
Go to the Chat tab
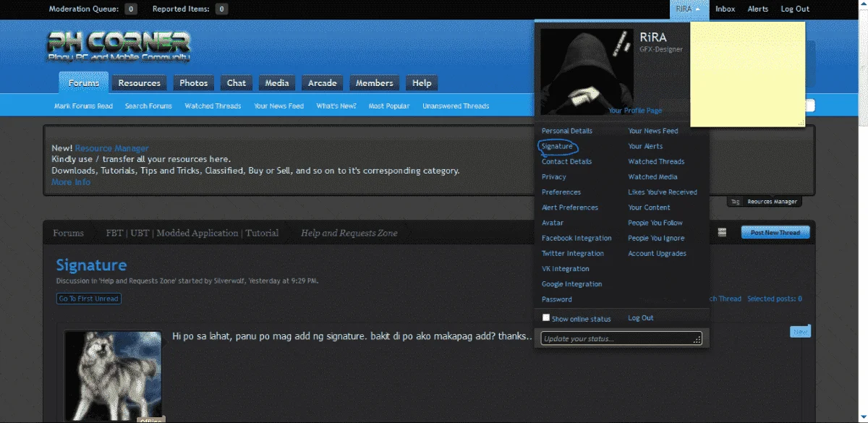(x=237, y=83)
